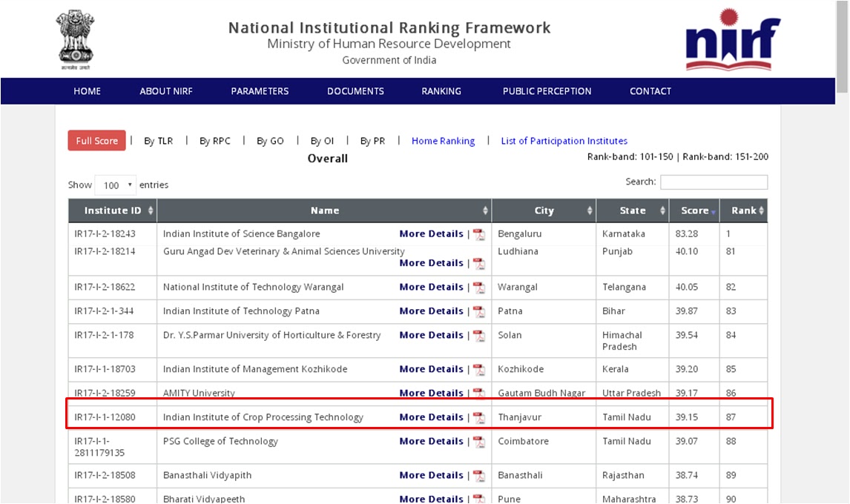Click the Overall heading
This screenshot has width=850, height=504.
(327, 159)
